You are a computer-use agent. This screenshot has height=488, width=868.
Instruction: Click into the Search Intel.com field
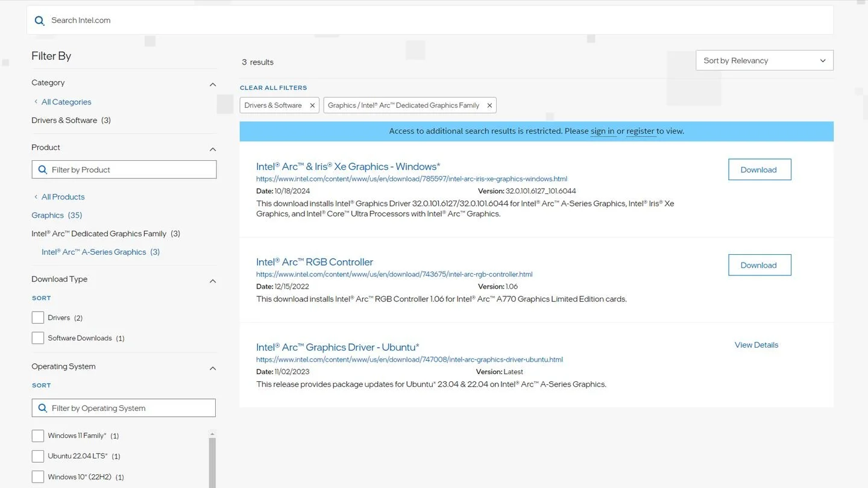tap(430, 20)
